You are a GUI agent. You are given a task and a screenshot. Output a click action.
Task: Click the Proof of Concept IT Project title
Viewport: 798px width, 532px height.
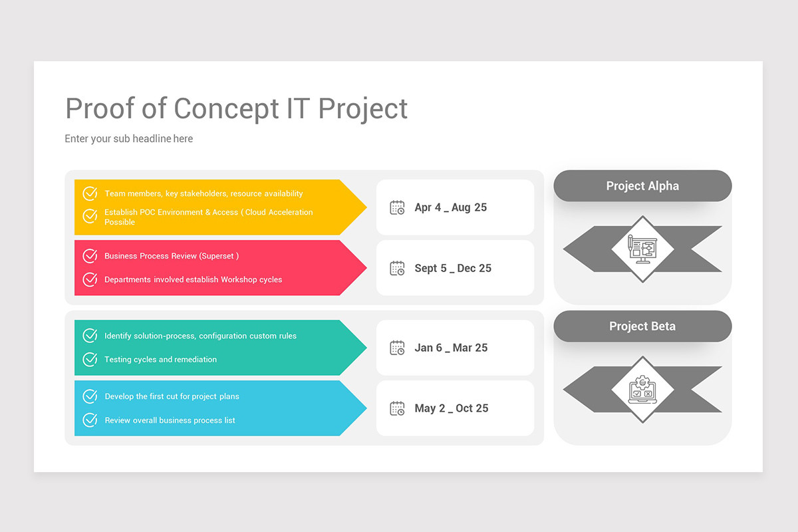(237, 108)
